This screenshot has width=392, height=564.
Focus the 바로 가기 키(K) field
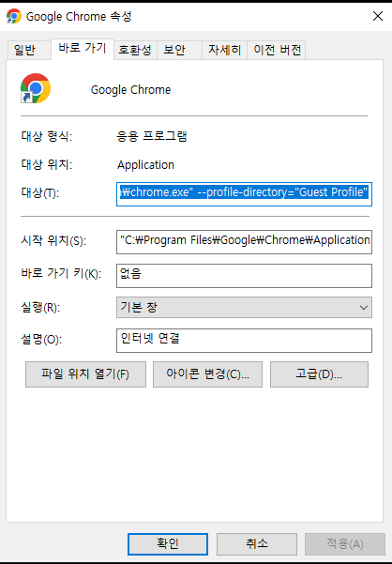click(x=244, y=276)
